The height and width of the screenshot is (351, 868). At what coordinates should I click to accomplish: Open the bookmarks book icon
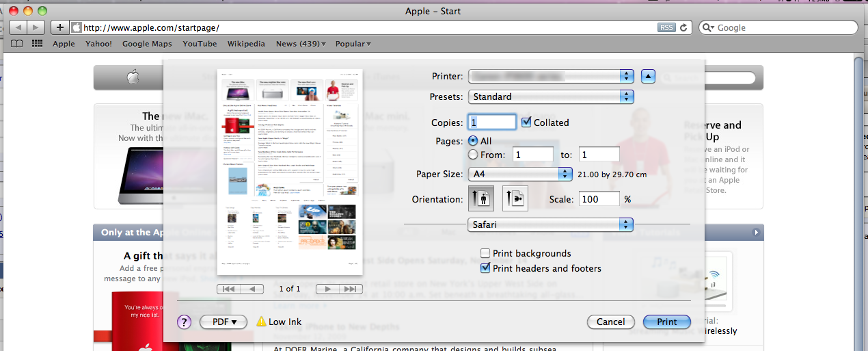(x=17, y=44)
